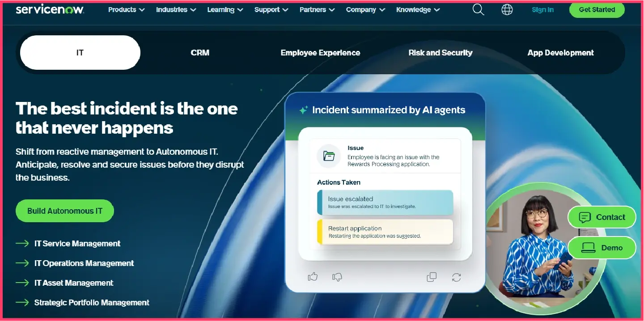Image resolution: width=644 pixels, height=321 pixels.
Task: Click the Demo button
Action: (x=602, y=248)
